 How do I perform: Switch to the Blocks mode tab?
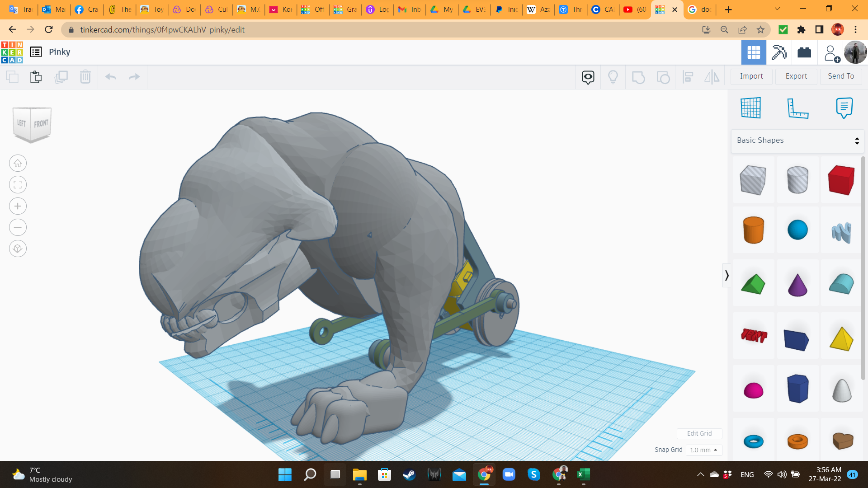(779, 52)
